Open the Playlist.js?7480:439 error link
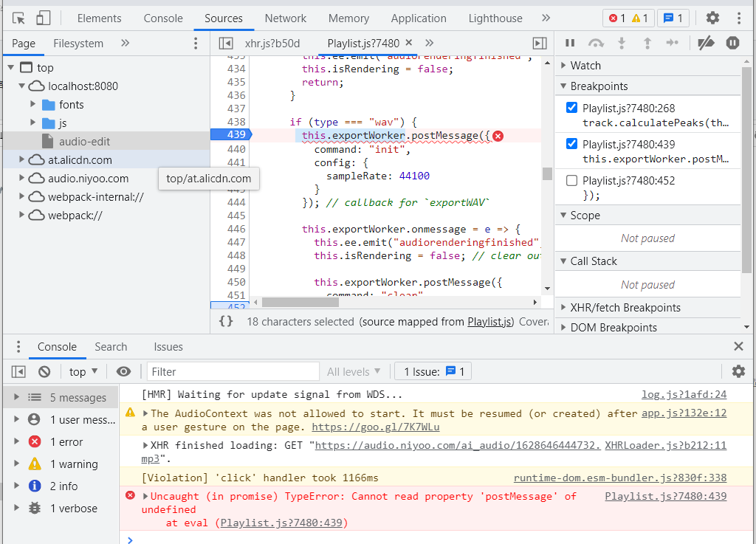 coord(665,496)
